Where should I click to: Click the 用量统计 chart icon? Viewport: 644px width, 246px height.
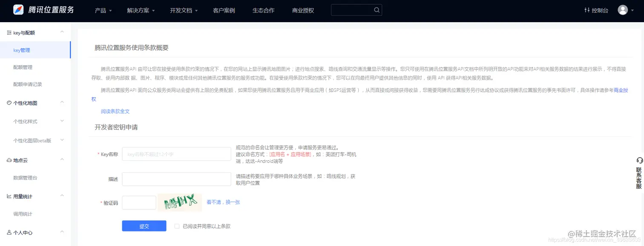point(9,196)
